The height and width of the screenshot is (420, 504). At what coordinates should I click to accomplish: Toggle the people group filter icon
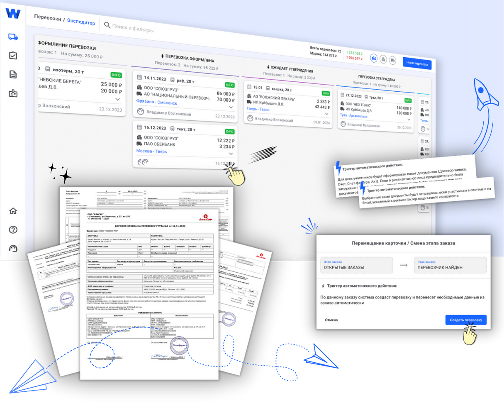[x=374, y=59]
